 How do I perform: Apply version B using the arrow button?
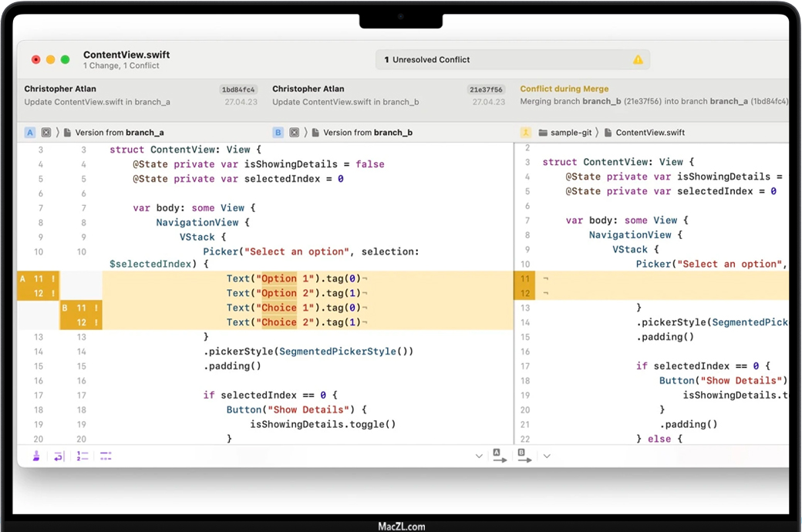pyautogui.click(x=524, y=456)
